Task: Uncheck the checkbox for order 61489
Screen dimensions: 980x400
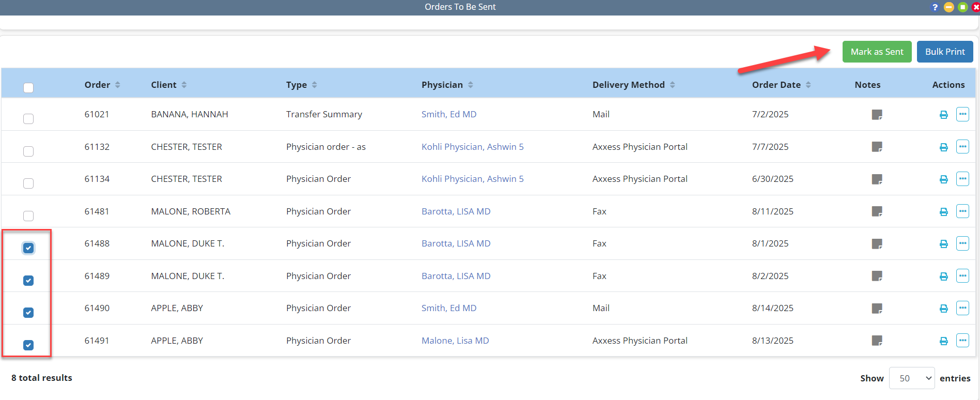Action: pos(28,281)
